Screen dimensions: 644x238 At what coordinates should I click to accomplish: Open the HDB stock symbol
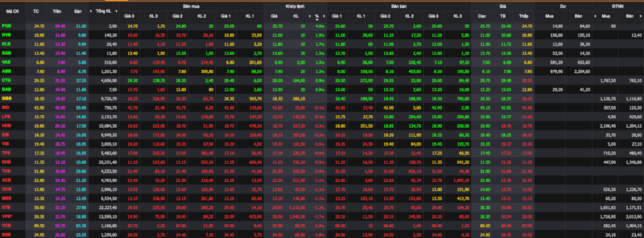(x=6, y=125)
